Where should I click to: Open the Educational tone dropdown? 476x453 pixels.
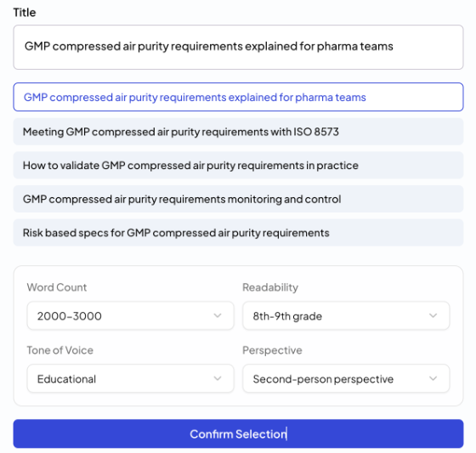(x=130, y=378)
